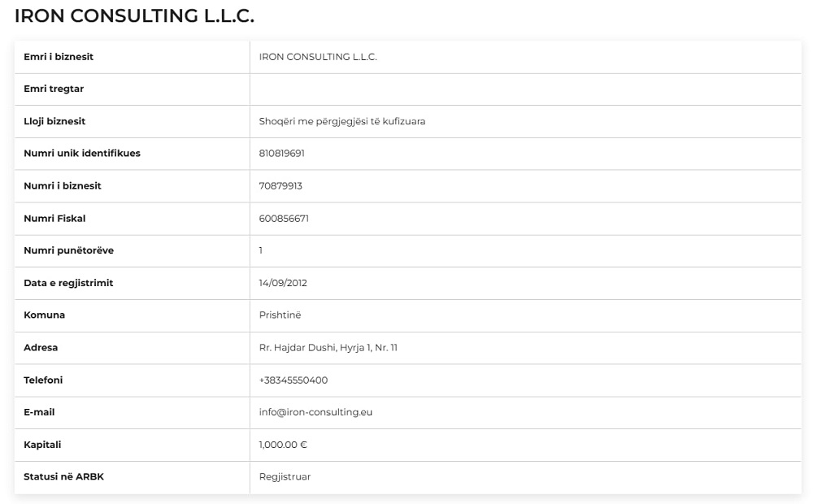Click the Numri unik identifikues label
Viewport: 813px width, 504px height.
tap(81, 153)
